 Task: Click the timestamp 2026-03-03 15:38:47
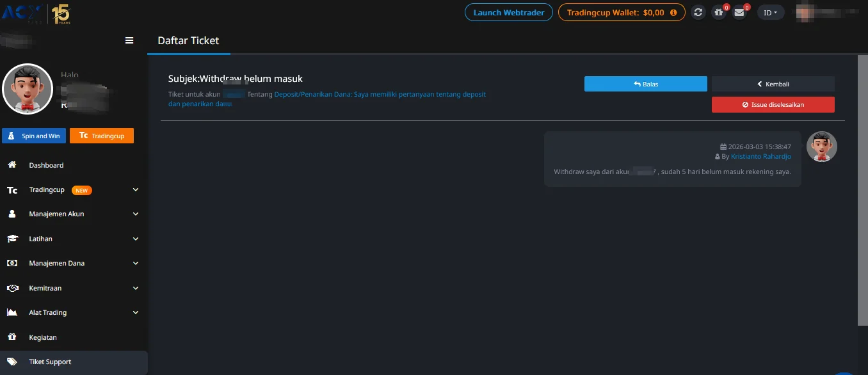[x=759, y=147]
